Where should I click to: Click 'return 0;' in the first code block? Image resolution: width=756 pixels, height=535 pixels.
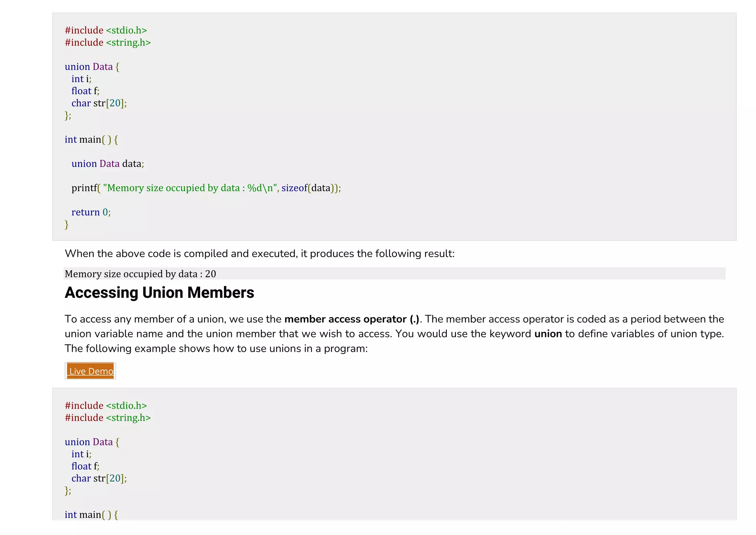click(91, 212)
